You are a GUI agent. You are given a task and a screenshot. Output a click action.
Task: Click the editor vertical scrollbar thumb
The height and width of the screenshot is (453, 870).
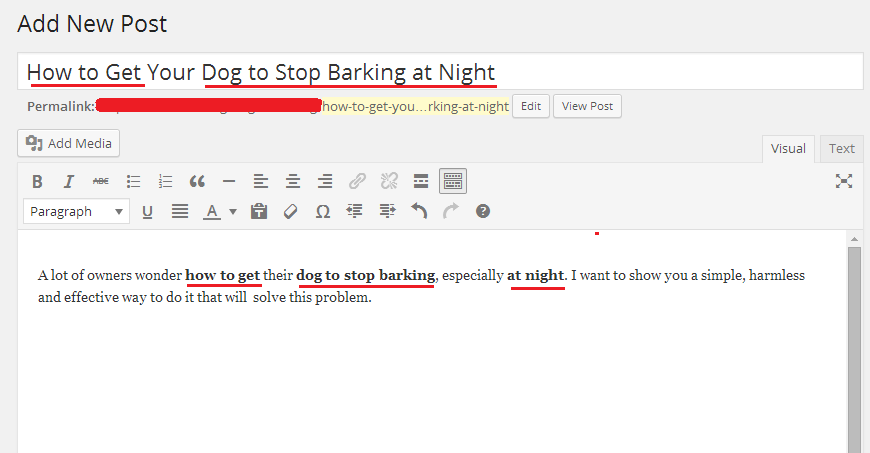coord(854,350)
